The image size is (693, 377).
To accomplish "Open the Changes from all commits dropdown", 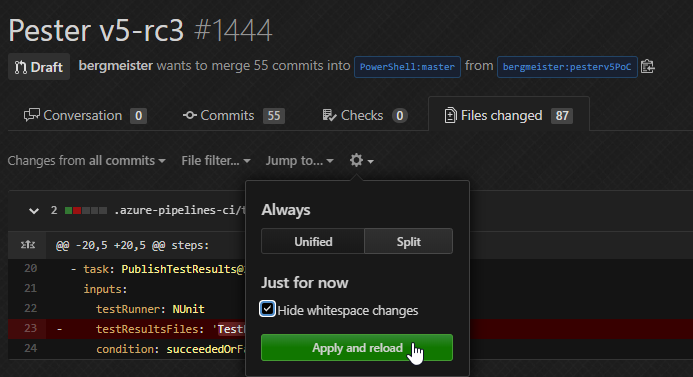I will pyautogui.click(x=87, y=160).
